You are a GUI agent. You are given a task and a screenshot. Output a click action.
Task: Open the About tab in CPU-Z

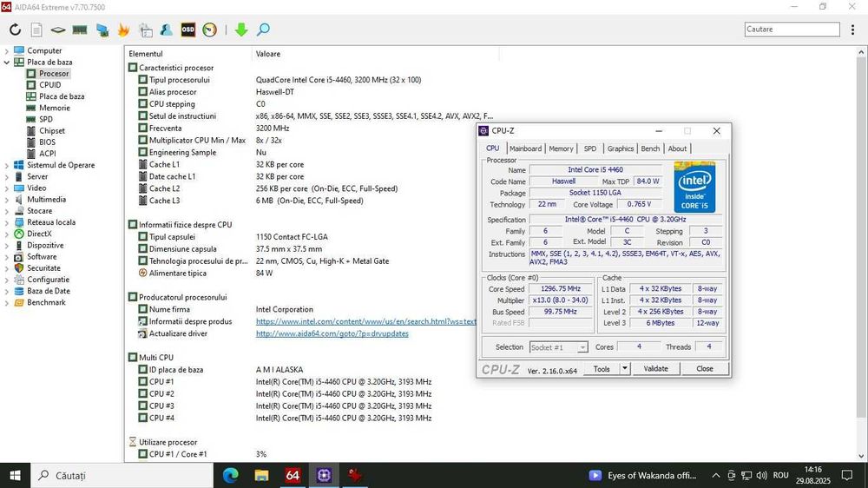tap(677, 148)
